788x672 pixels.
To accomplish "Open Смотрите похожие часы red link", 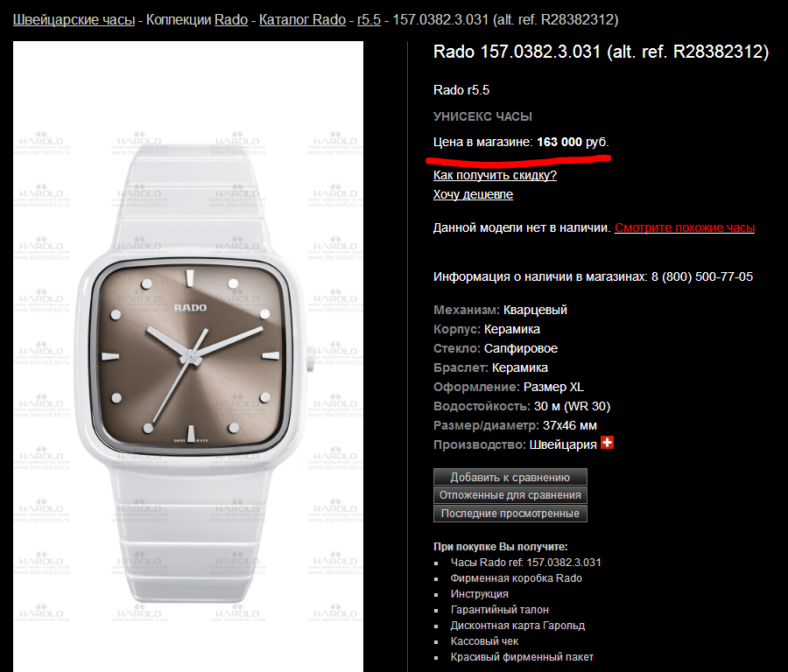I will coord(685,227).
